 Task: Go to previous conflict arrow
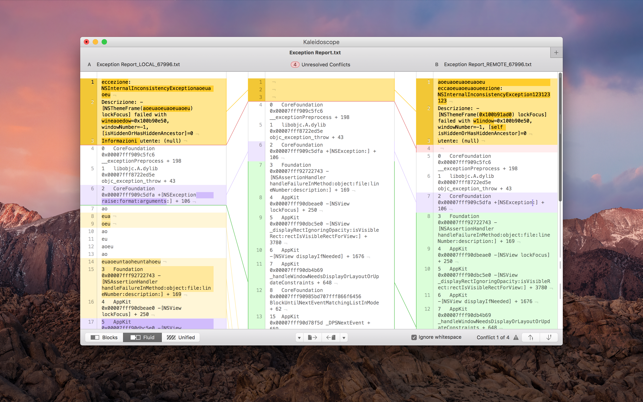click(531, 337)
